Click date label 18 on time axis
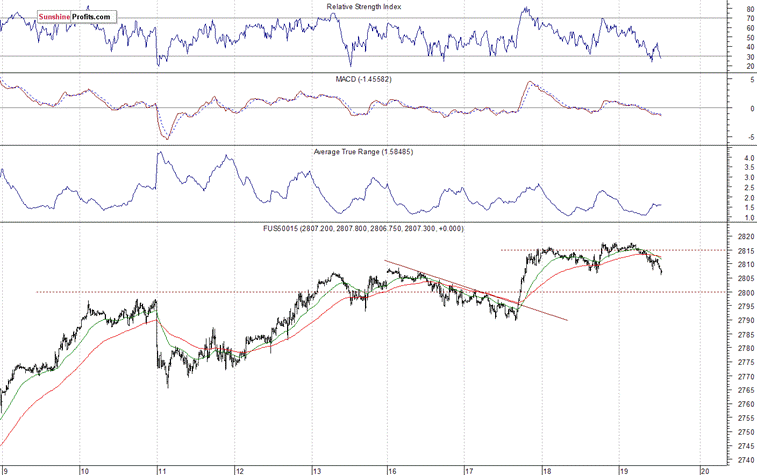 click(546, 468)
